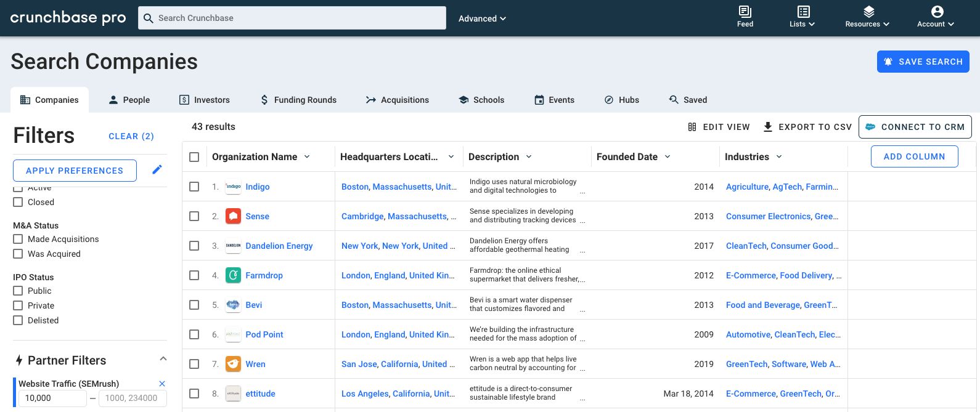Enable the Private IPO status filter
980x412 pixels.
pos(18,305)
